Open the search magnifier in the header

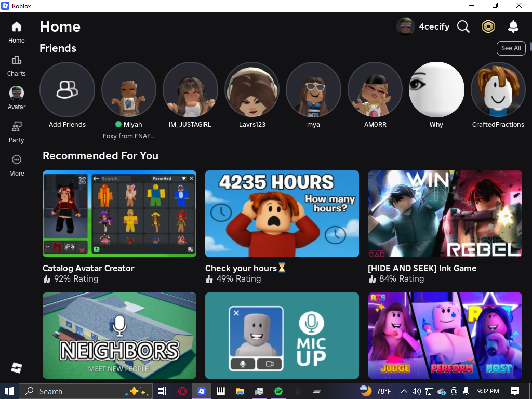click(x=463, y=26)
